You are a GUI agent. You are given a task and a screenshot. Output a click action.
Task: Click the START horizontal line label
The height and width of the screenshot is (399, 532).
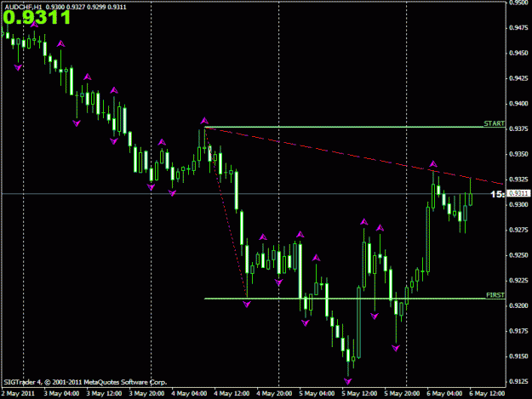pos(494,123)
